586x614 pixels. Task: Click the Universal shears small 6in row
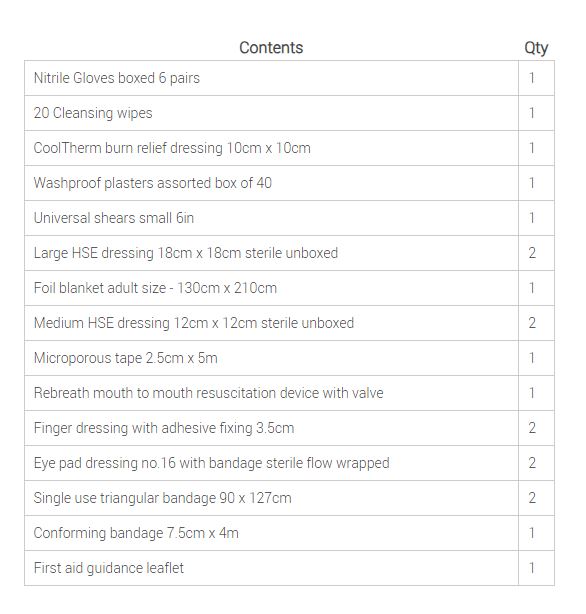289,218
